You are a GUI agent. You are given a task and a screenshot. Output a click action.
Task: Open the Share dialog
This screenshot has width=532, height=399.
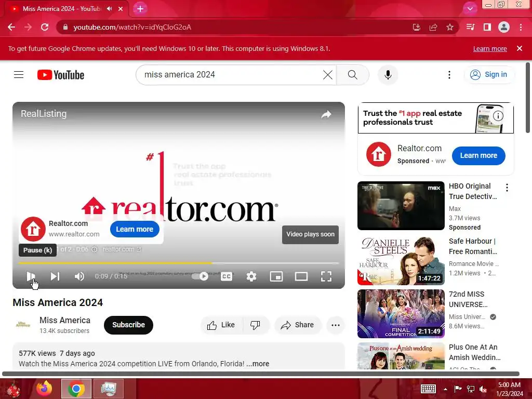click(298, 325)
